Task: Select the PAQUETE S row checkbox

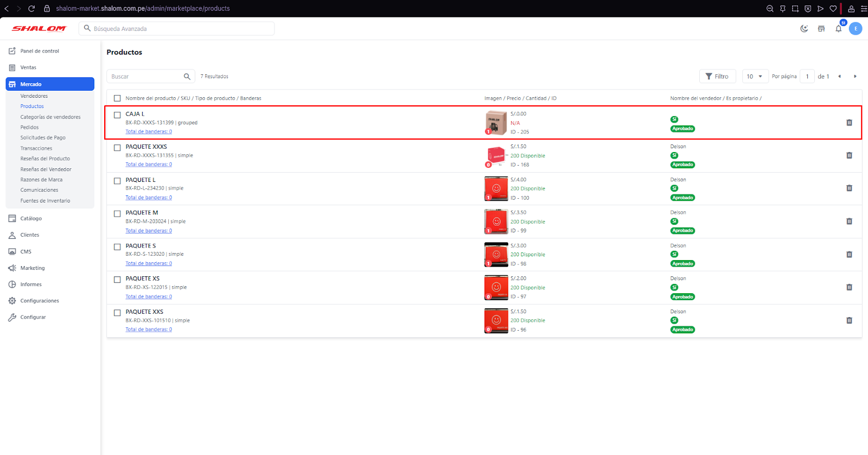Action: point(117,247)
